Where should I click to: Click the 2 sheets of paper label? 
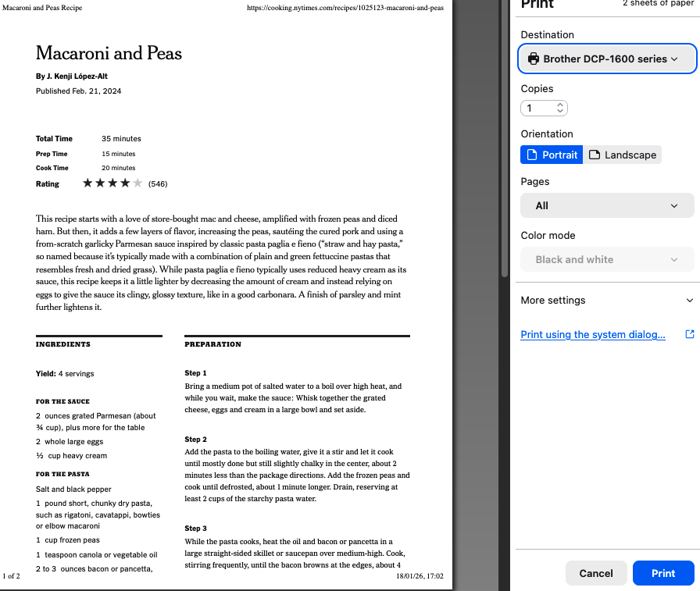coord(659,4)
